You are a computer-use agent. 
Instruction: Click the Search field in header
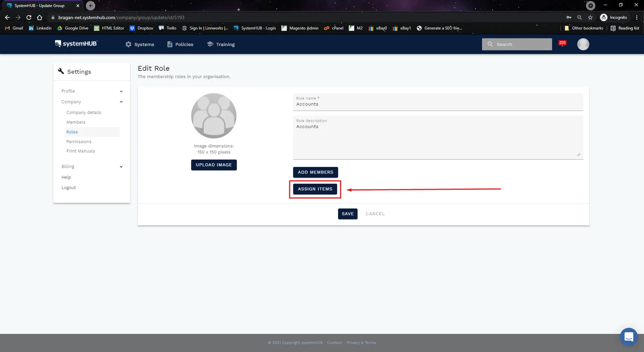pyautogui.click(x=517, y=44)
